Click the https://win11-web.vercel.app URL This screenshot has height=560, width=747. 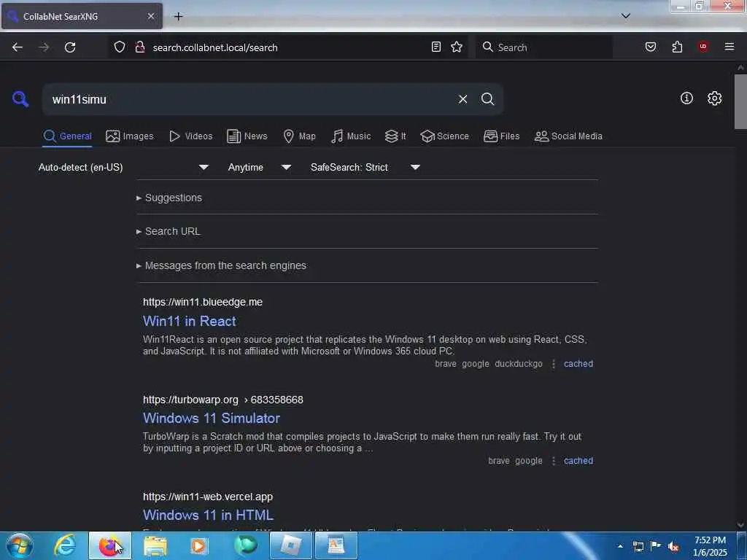point(208,497)
